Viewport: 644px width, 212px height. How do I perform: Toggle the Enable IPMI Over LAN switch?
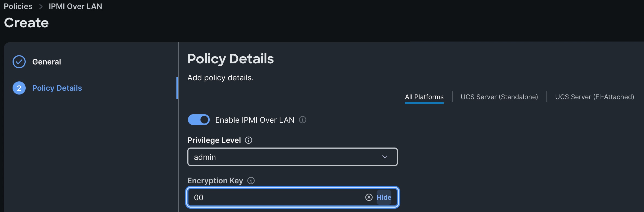[199, 120]
